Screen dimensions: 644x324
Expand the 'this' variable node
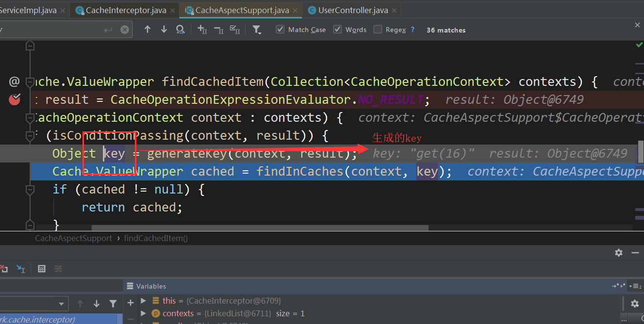[143, 301]
